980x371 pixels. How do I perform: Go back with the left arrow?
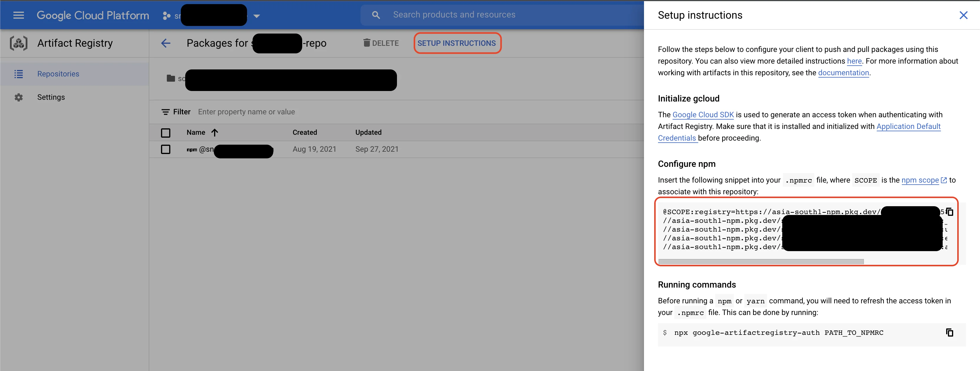(x=165, y=43)
